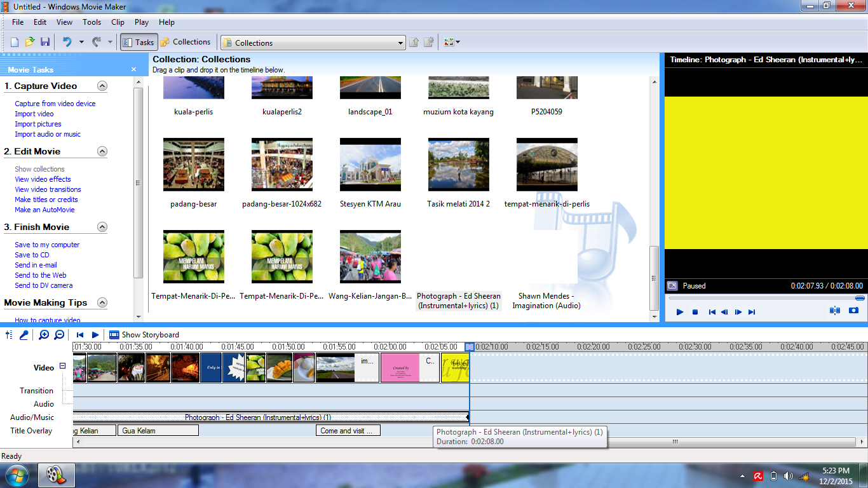
Task: Collapse the Capture Video section
Action: pos(102,86)
